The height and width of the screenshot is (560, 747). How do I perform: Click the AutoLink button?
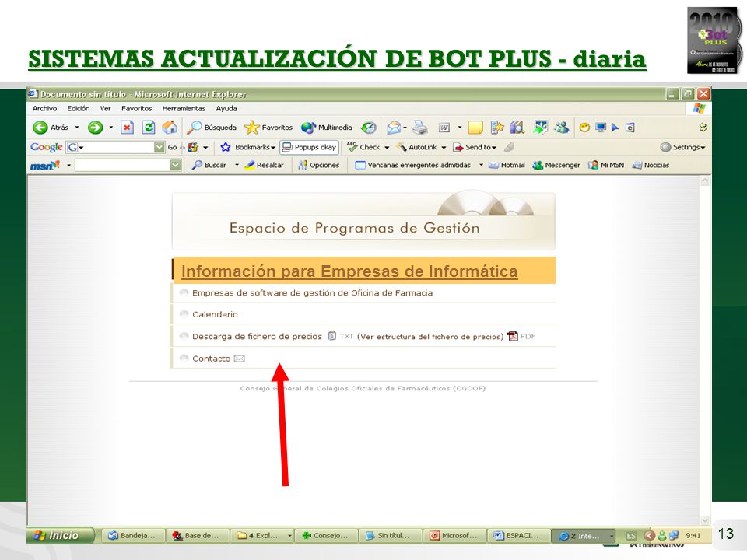(417, 148)
